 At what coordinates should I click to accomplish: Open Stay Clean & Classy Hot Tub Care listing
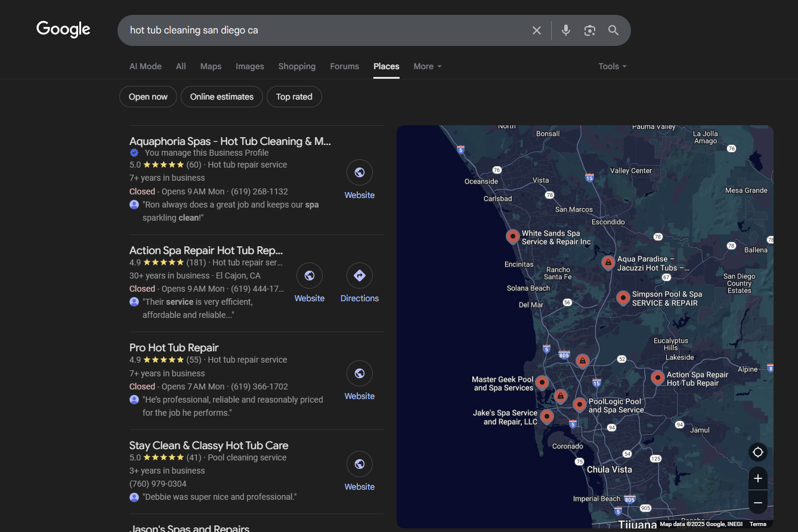(209, 446)
